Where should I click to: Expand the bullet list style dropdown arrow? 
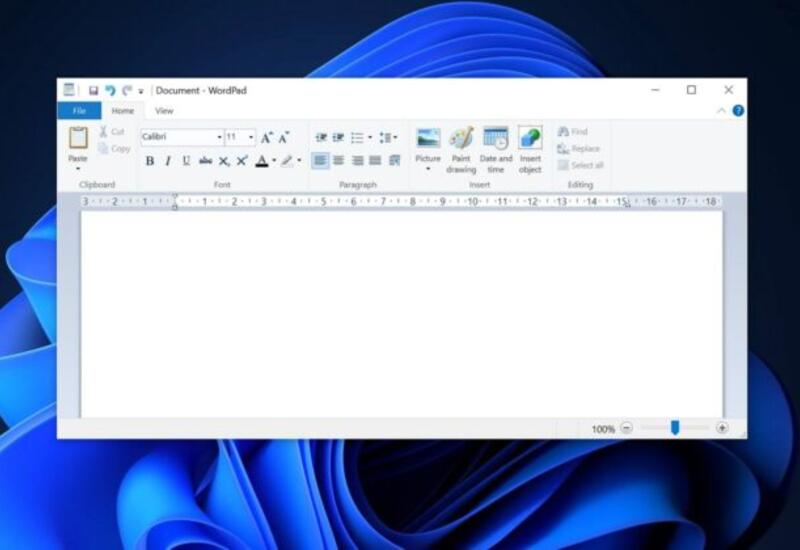pos(370,138)
